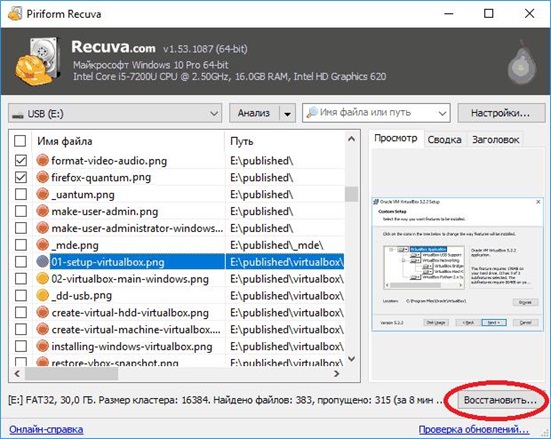Screen dimensions: 551x439
Task: Click the VirtualBox setup preview thumbnail
Action: [457, 264]
